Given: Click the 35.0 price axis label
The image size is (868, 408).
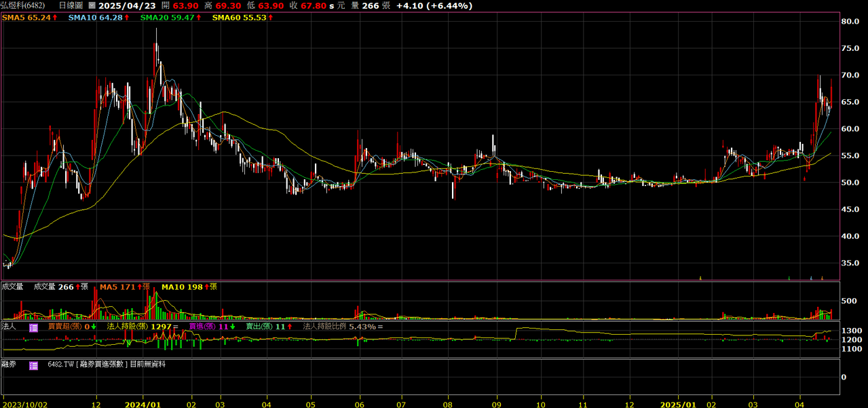Looking at the screenshot, I should (850, 263).
